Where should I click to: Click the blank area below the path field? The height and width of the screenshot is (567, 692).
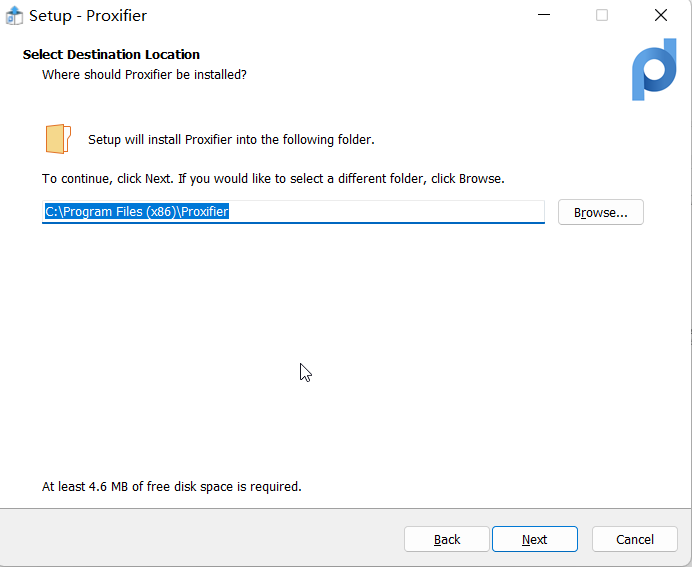[340, 320]
